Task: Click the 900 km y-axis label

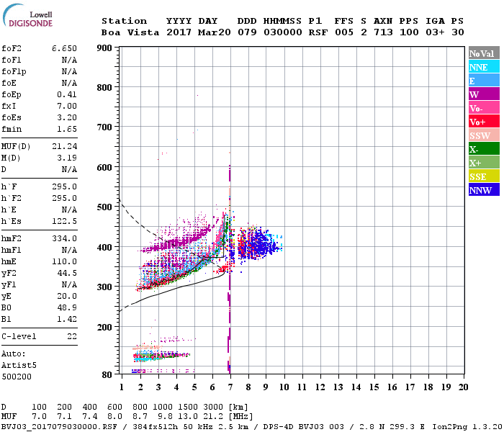Action: 104,48
